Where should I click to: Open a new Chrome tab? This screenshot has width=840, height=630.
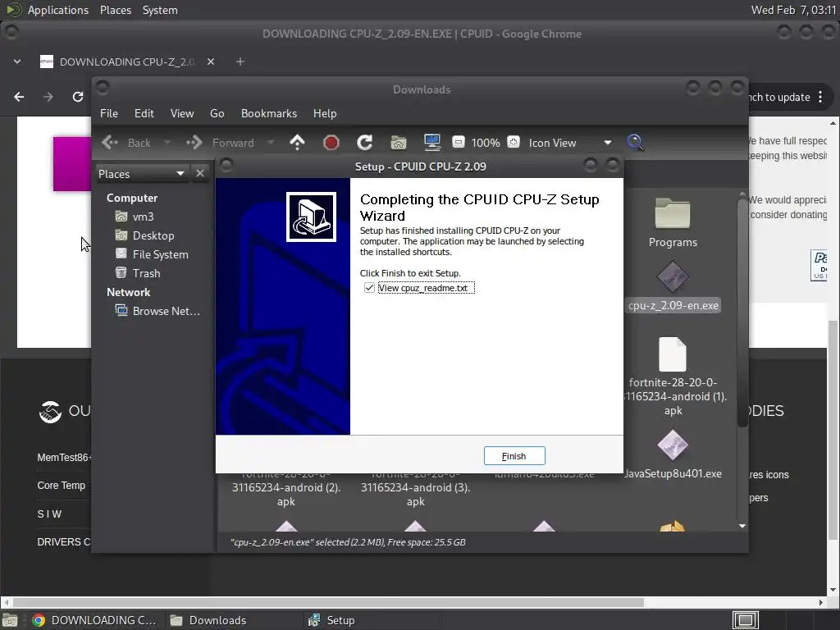click(240, 62)
